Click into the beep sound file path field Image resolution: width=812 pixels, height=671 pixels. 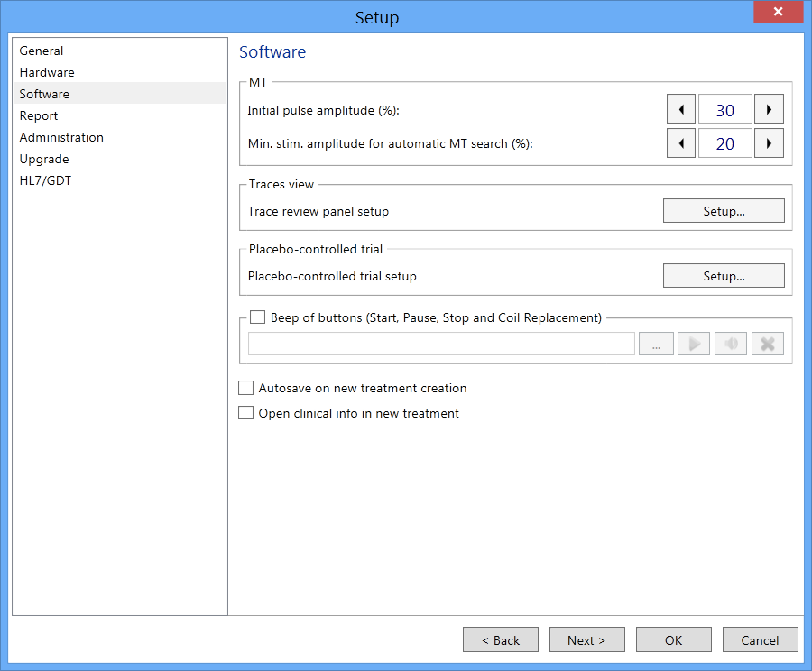pos(442,344)
